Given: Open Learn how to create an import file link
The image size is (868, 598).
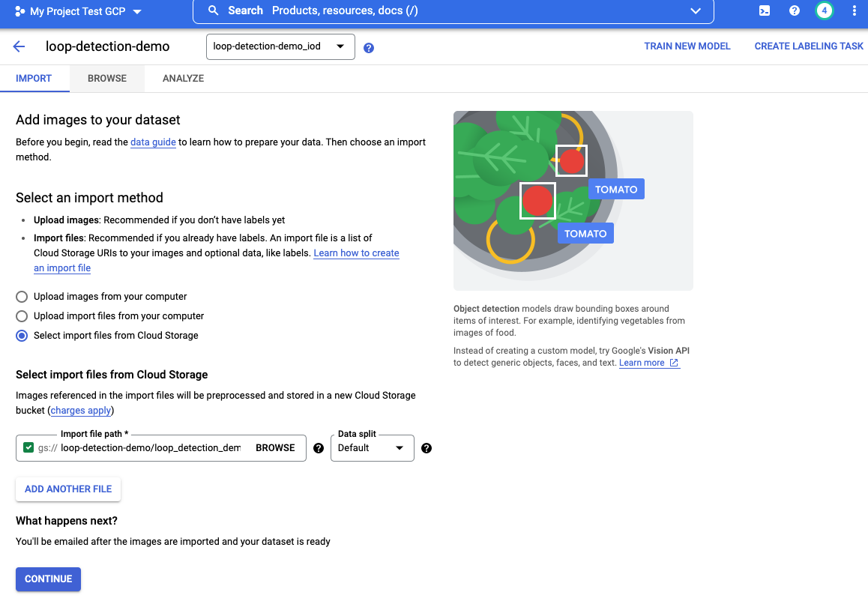Looking at the screenshot, I should tap(356, 253).
